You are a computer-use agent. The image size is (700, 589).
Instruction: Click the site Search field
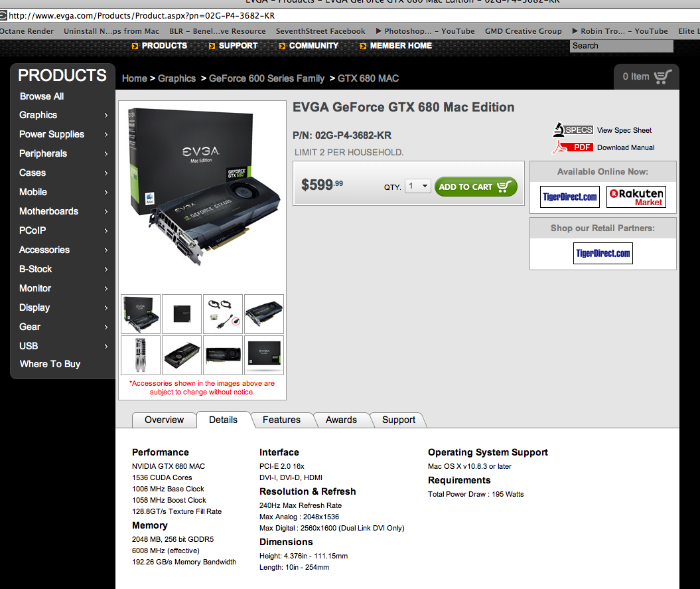[x=622, y=46]
